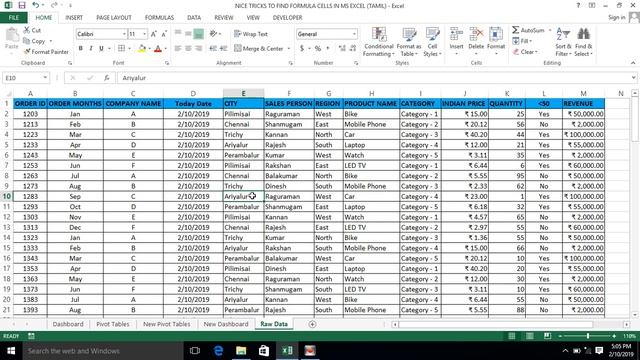The image size is (640, 360).
Task: Click the Insert cells icon
Action: [x=456, y=34]
